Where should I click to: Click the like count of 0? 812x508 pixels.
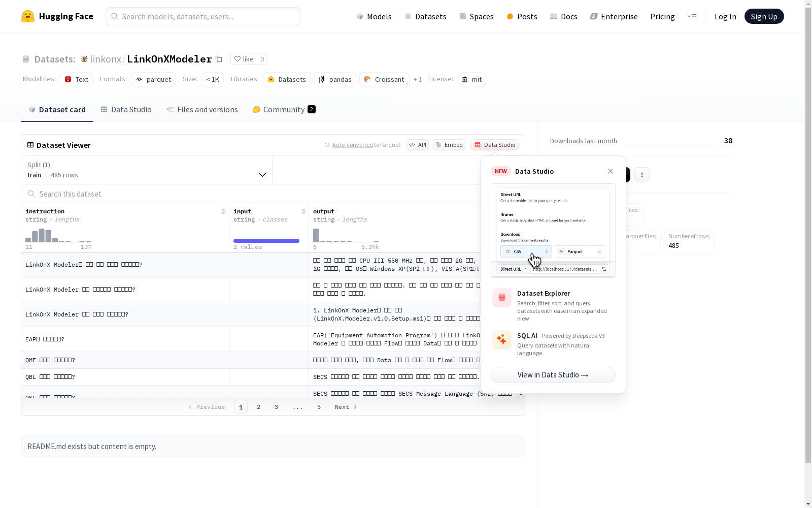(x=262, y=59)
